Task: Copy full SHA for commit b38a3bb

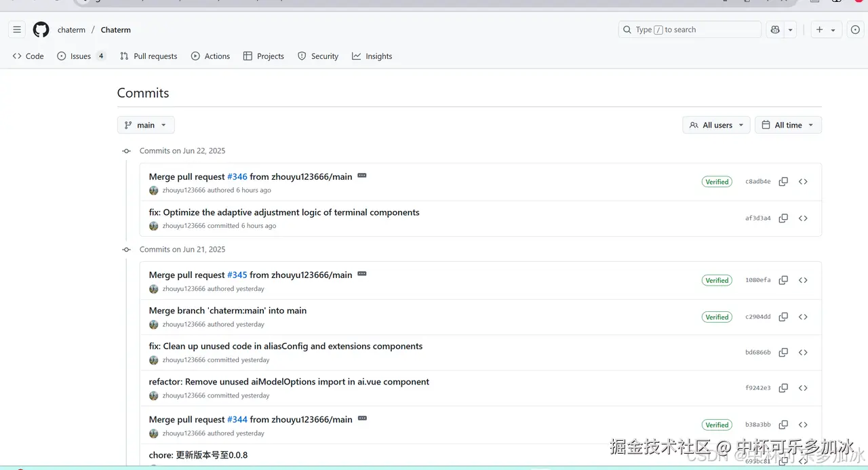Action: (x=783, y=425)
